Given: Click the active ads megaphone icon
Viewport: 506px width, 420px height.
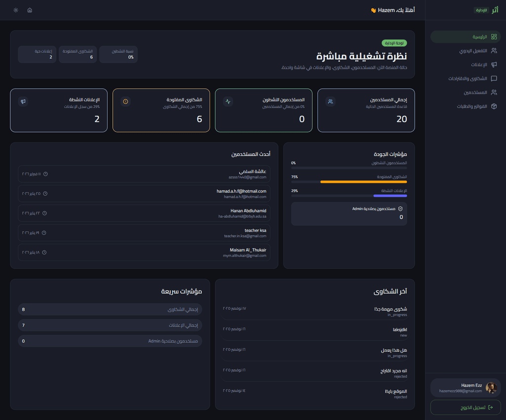Looking at the screenshot, I should click(x=23, y=101).
